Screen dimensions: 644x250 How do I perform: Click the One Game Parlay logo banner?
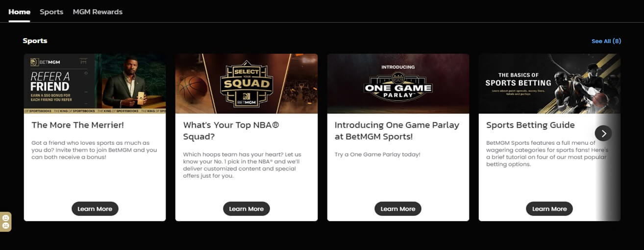(x=397, y=84)
